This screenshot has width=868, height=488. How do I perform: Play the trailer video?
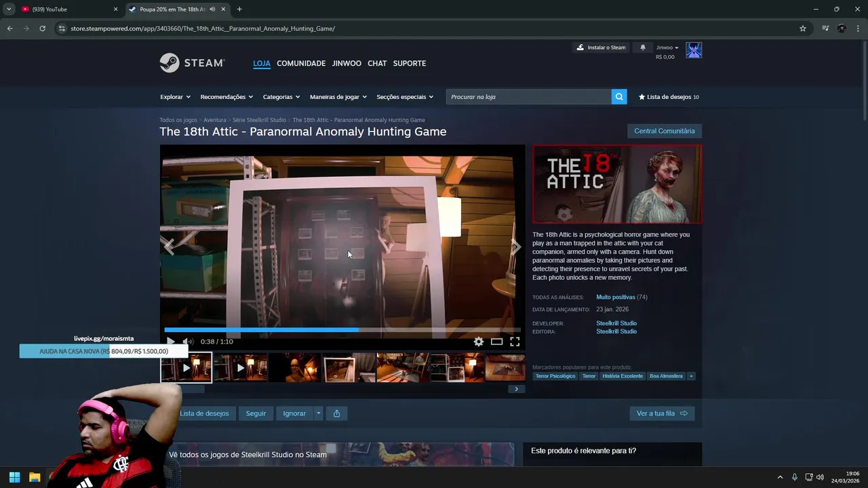[x=171, y=342]
